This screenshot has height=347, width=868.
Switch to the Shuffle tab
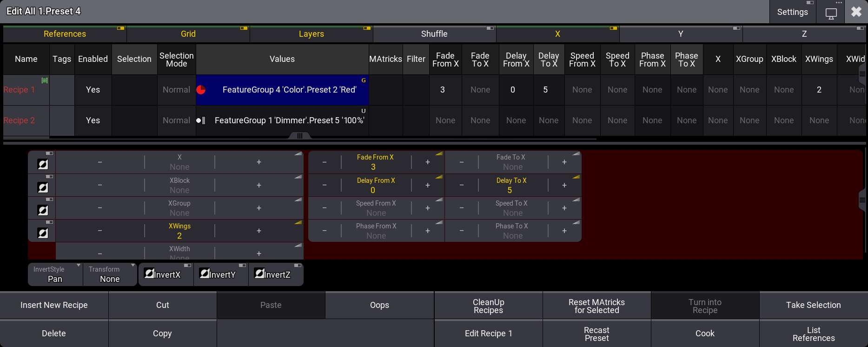[x=434, y=34]
